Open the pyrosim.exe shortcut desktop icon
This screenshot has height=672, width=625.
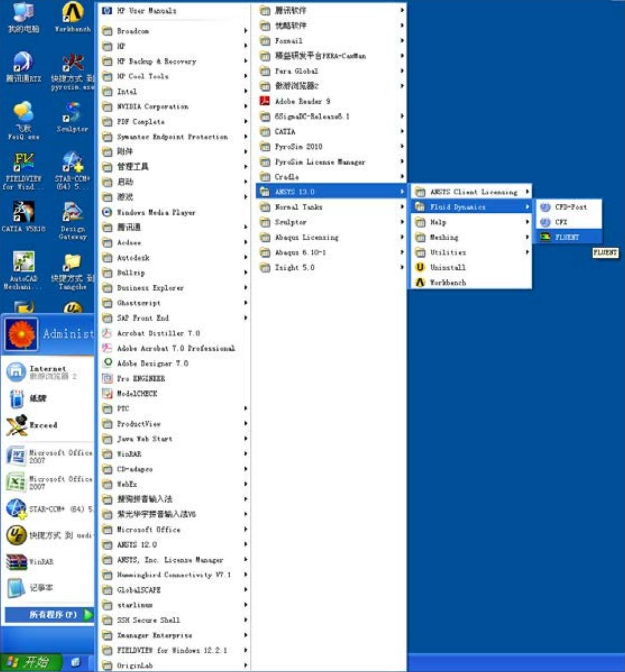click(x=72, y=72)
